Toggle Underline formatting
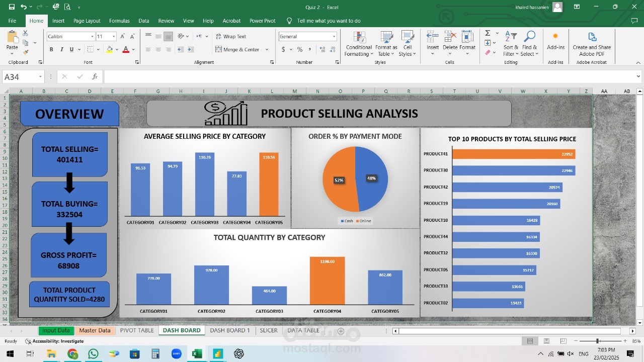The height and width of the screenshot is (362, 644). tap(71, 49)
